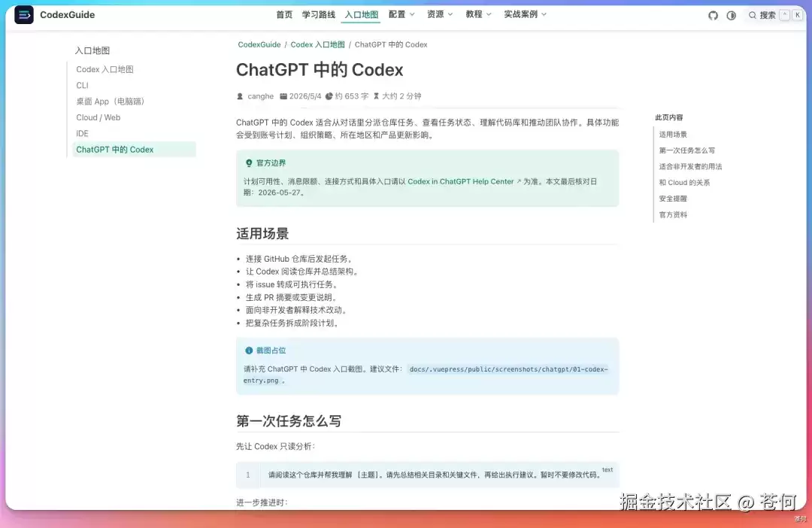This screenshot has height=528, width=812.
Task: Open the GitHub repository icon
Action: [713, 15]
